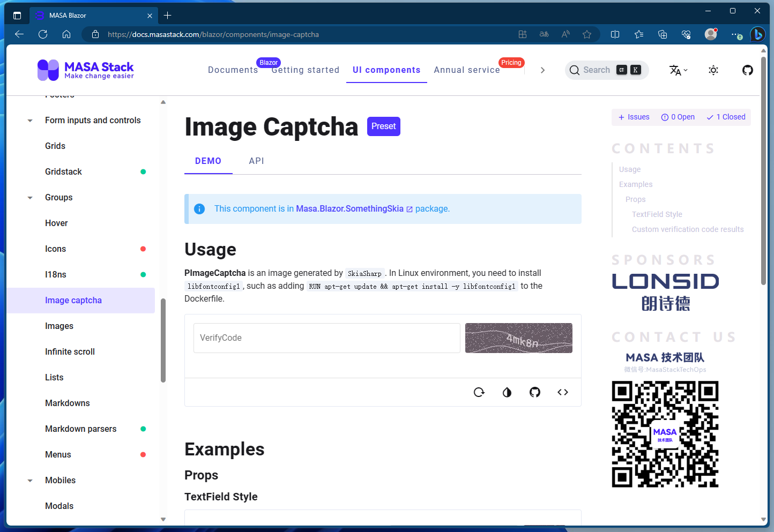This screenshot has height=532, width=774.
Task: Open Microsoft Edge browser favorites star icon
Action: (x=587, y=34)
